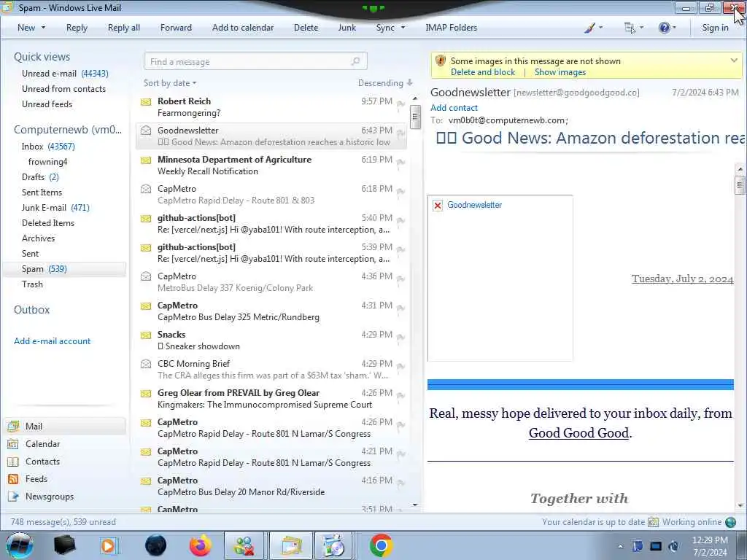Click Forward in the toolbar
This screenshot has width=747, height=560.
click(176, 28)
